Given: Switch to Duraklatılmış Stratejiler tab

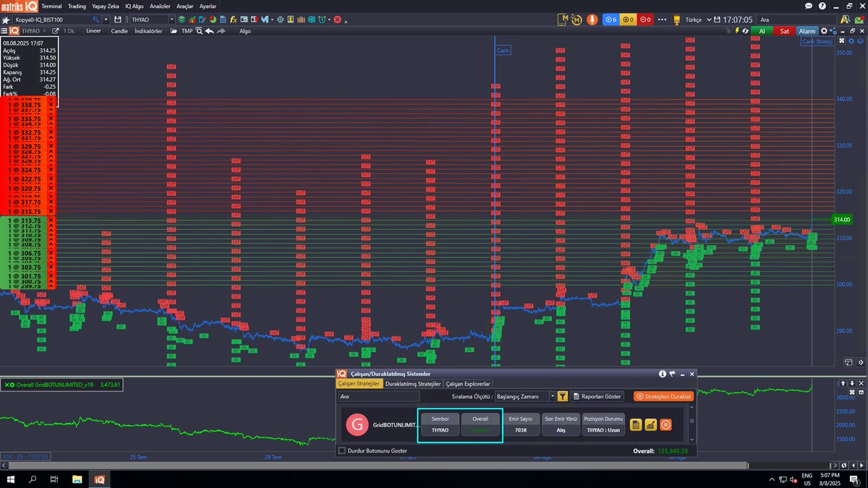Looking at the screenshot, I should point(413,384).
